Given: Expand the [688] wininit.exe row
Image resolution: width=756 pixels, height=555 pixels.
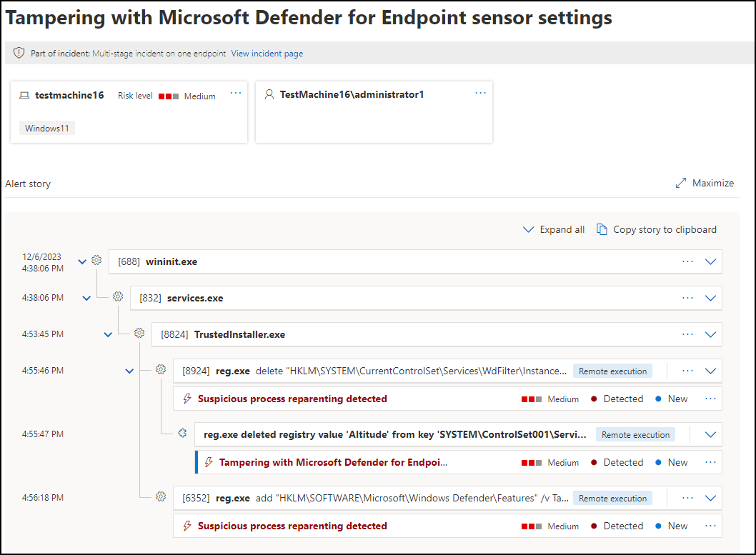Looking at the screenshot, I should [x=711, y=261].
